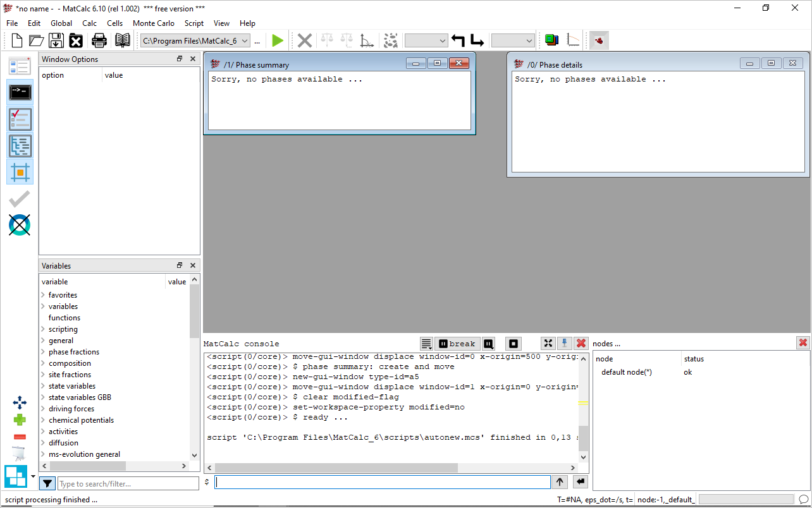Close the workspace with black X icon
This screenshot has width=812, height=508.
tap(76, 40)
